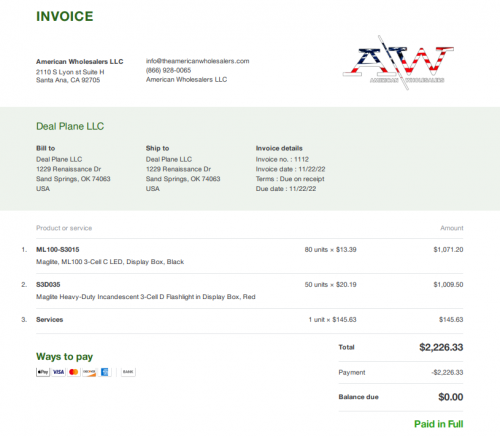
Task: Click the Paid in Full status text
Action: 439,424
